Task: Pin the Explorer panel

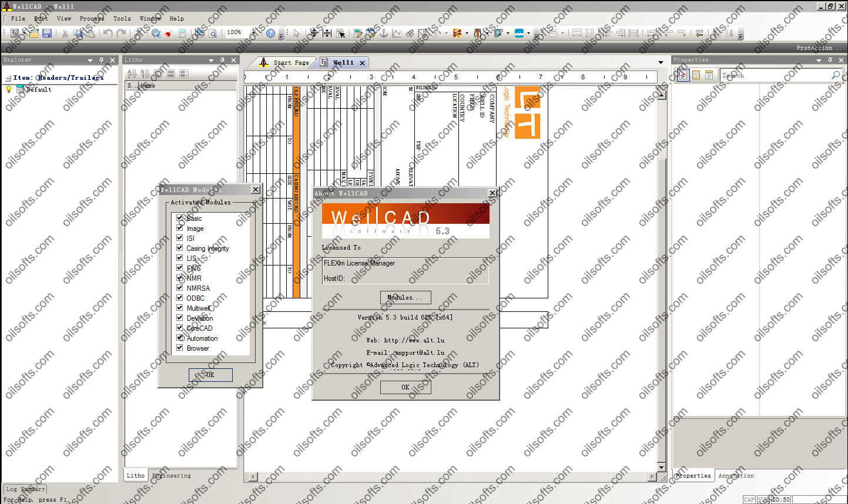Action: coord(101,60)
